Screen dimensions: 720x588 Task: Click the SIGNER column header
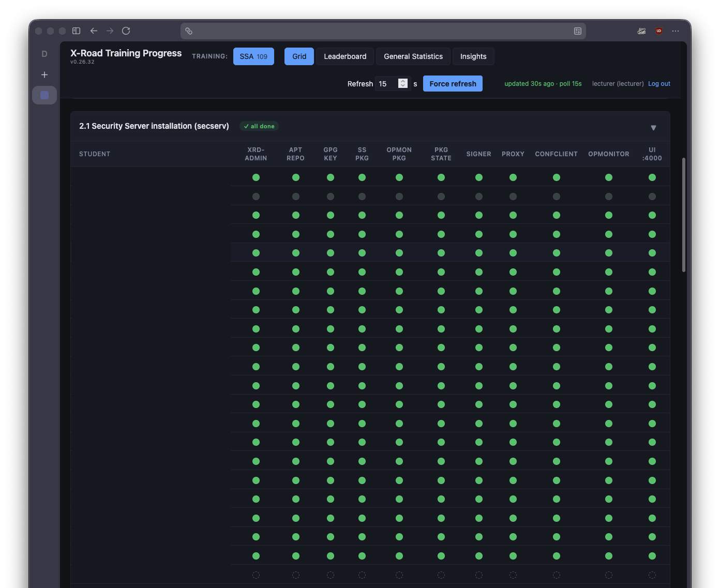(479, 154)
